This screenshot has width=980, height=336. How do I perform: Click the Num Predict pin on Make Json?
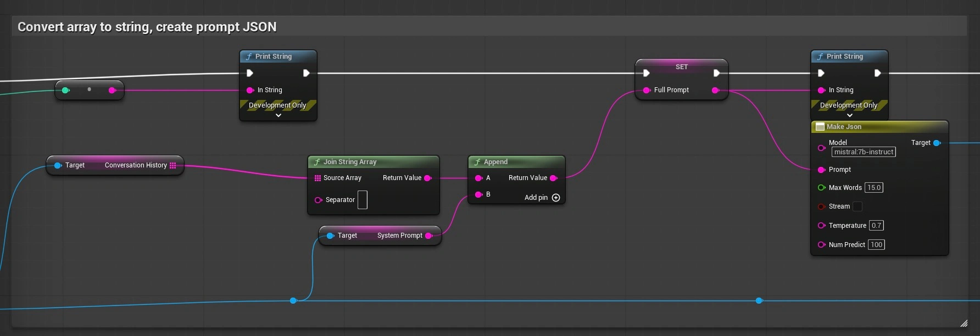coord(822,245)
